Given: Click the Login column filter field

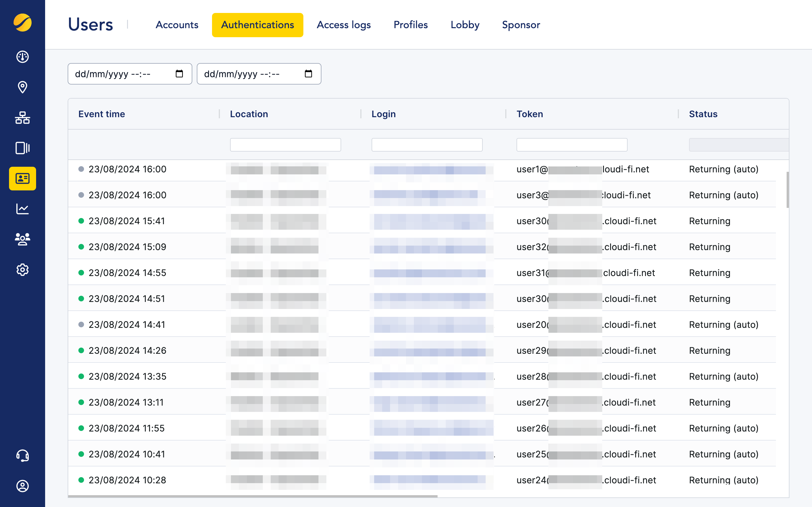Looking at the screenshot, I should click(427, 144).
